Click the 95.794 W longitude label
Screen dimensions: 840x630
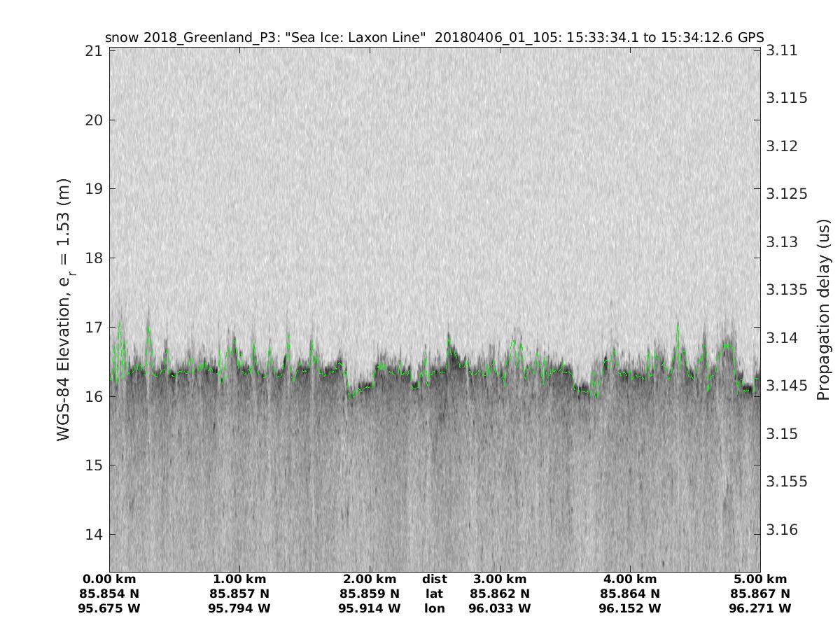pyautogui.click(x=239, y=609)
